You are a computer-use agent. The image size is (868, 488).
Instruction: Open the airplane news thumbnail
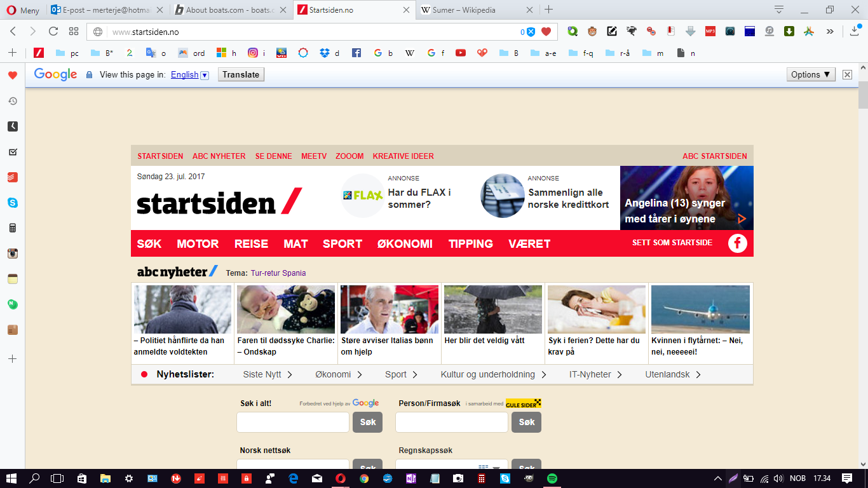pyautogui.click(x=700, y=309)
